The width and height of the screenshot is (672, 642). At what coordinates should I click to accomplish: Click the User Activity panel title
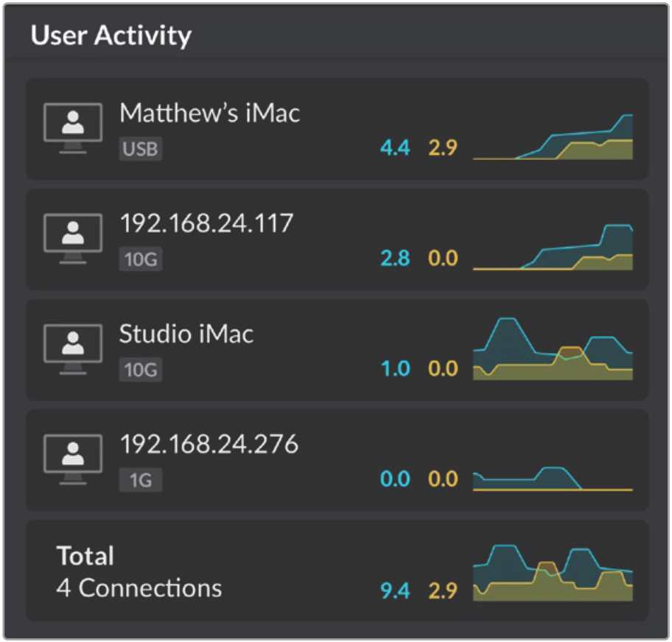pyautogui.click(x=111, y=35)
